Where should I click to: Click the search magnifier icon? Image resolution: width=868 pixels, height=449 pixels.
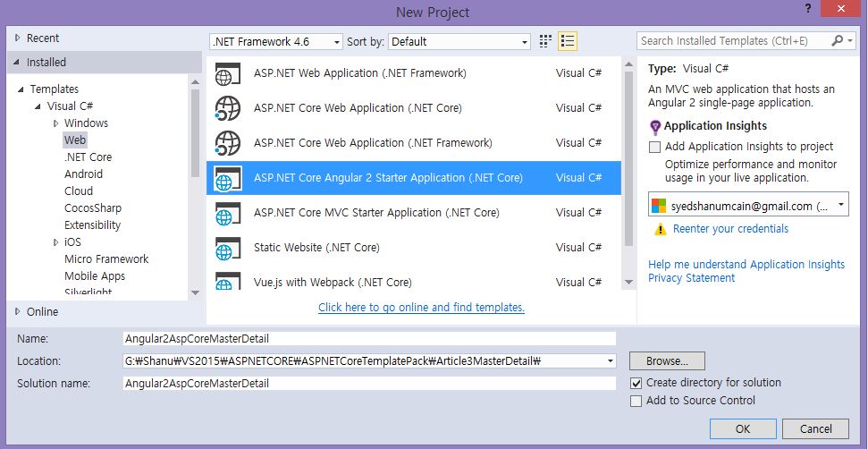(x=837, y=40)
